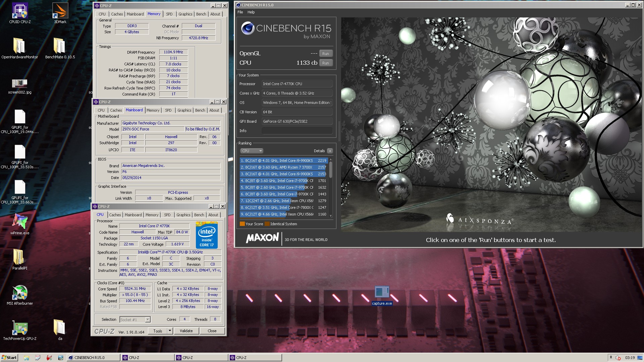Click the Z97X-SOC Force model field
The image size is (644, 362).
pyautogui.click(x=153, y=129)
